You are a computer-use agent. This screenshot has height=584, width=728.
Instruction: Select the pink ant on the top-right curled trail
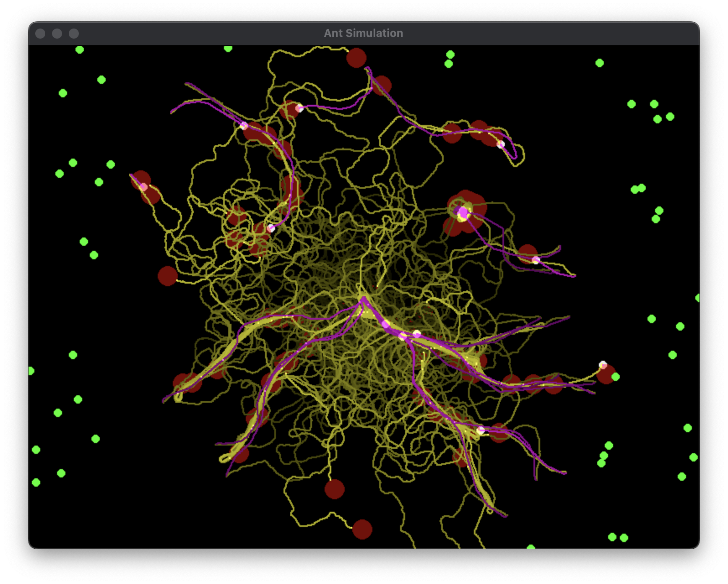[500, 144]
